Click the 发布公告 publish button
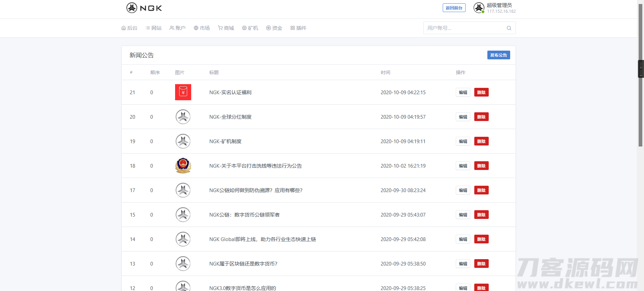Screen dimensions: 644x291 tap(498, 55)
